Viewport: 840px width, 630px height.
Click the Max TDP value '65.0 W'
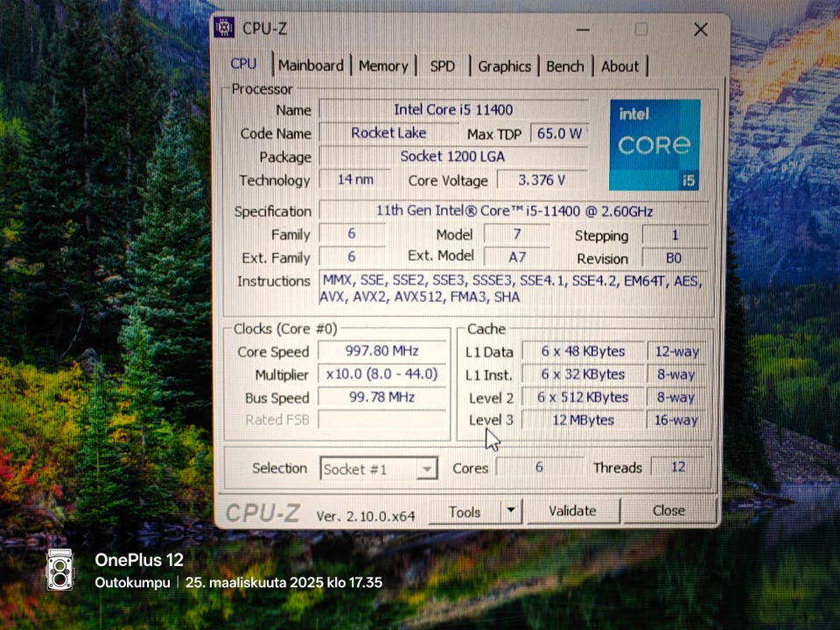pyautogui.click(x=559, y=133)
